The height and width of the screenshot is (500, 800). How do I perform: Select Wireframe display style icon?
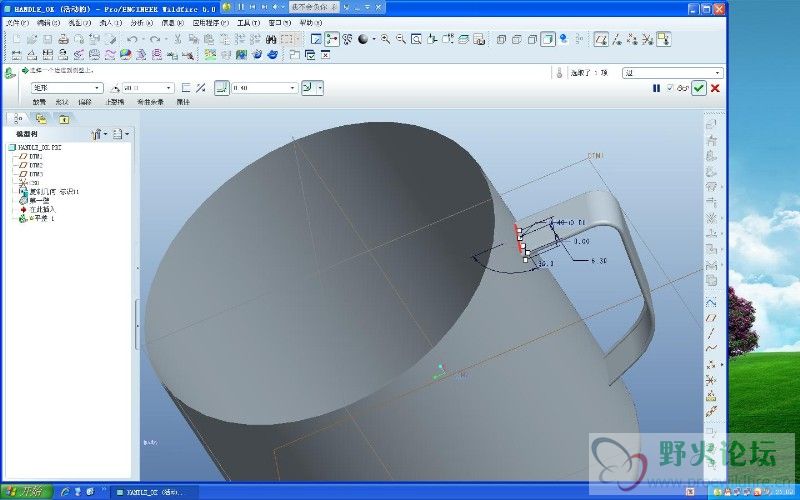(x=501, y=39)
